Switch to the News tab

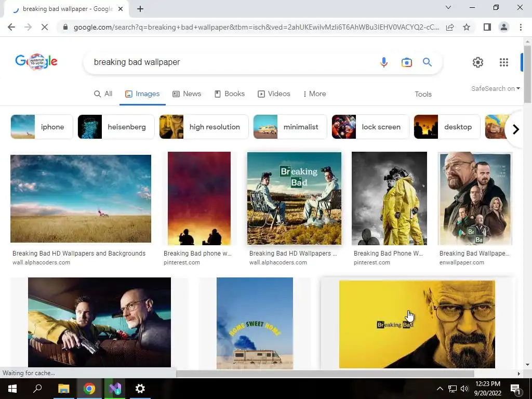click(x=187, y=94)
